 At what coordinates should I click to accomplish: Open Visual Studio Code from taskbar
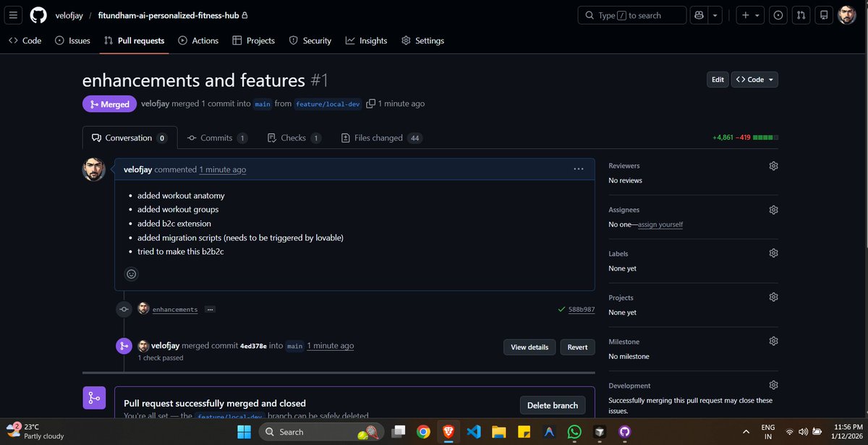coord(474,432)
